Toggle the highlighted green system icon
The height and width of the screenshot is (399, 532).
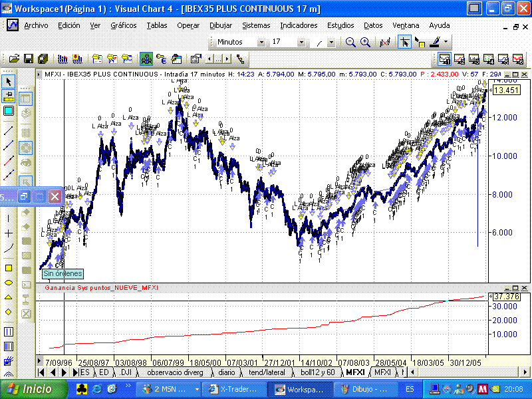click(146, 59)
